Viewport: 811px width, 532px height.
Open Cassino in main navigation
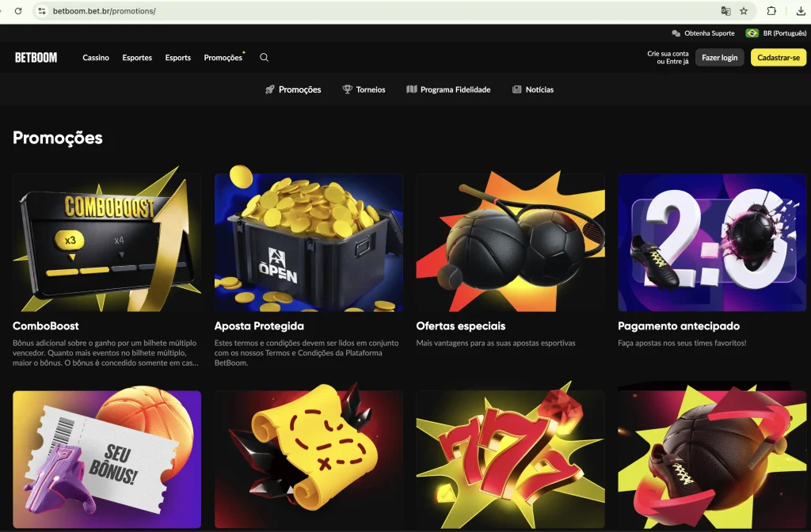tap(96, 57)
